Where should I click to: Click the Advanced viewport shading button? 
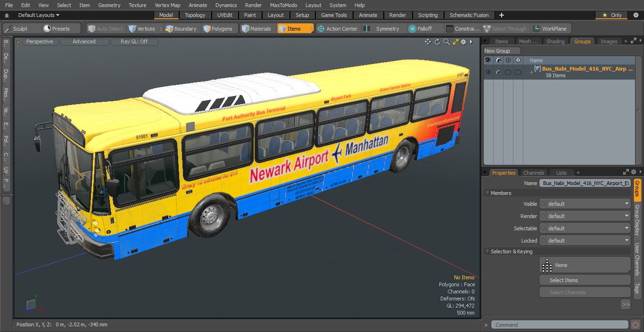pyautogui.click(x=84, y=42)
